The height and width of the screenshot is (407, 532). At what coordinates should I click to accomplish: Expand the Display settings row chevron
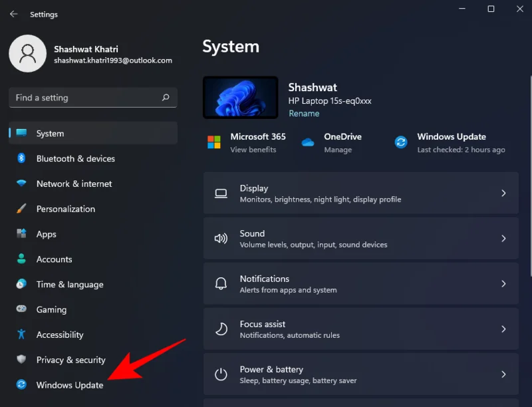click(x=503, y=193)
